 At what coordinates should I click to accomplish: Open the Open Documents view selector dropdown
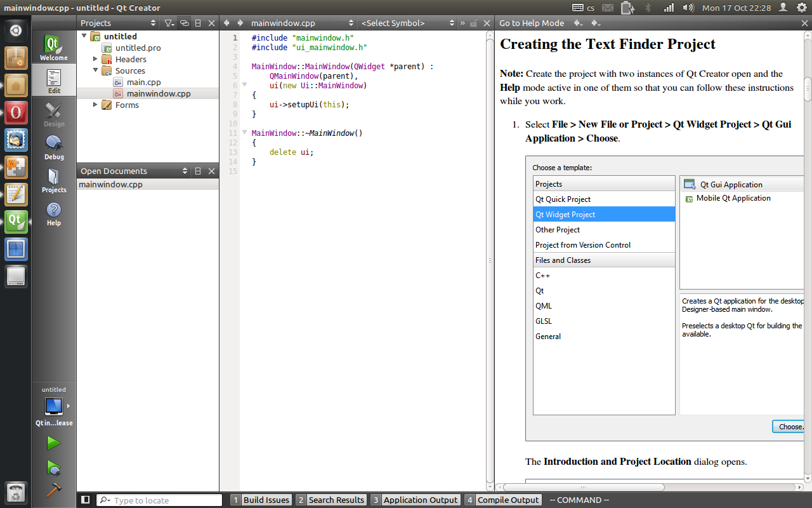134,171
